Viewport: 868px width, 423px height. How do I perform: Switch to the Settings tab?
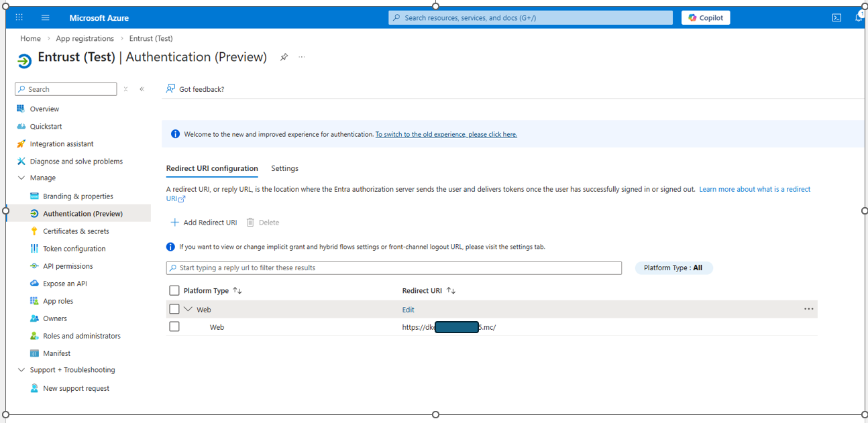[284, 168]
